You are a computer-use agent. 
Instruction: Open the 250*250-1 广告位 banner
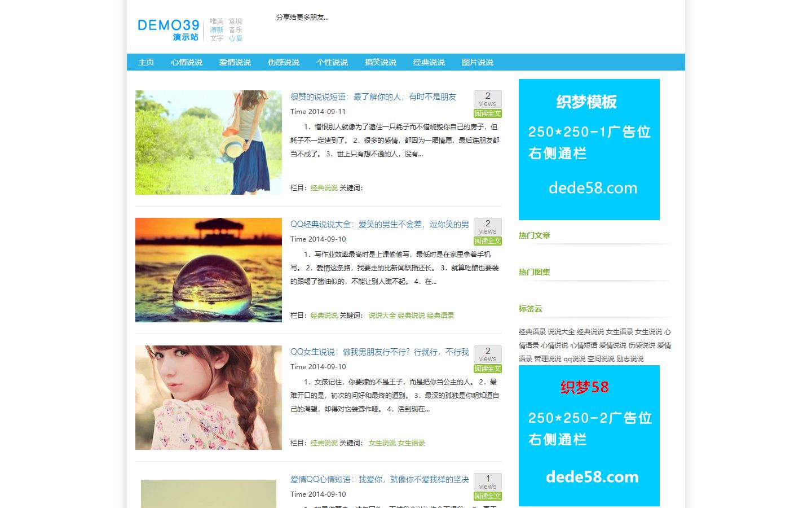coord(589,150)
